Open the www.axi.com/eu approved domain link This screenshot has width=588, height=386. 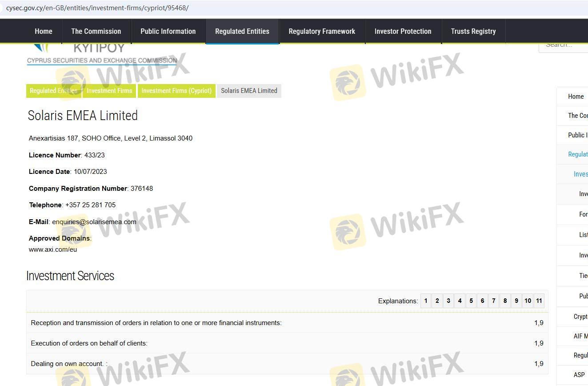(53, 249)
